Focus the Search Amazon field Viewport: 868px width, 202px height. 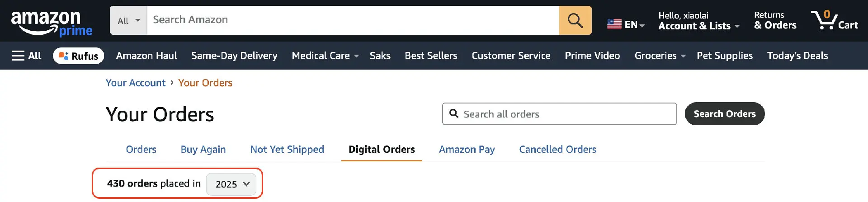click(353, 20)
